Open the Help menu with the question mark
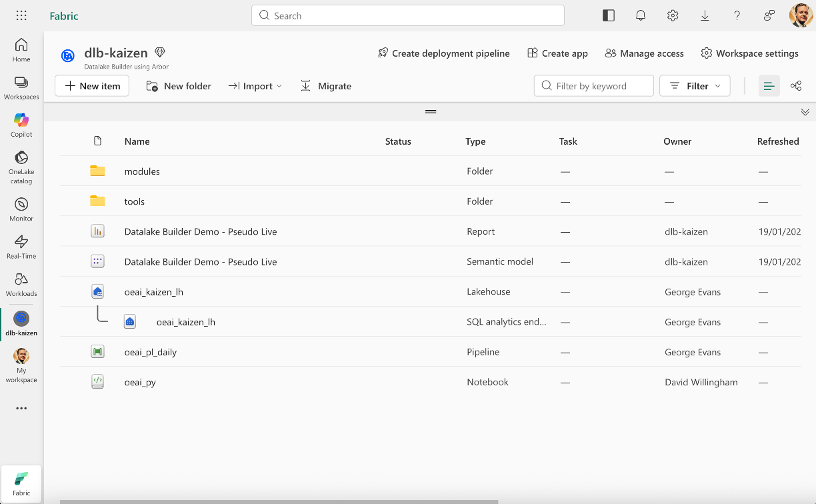The image size is (816, 504). (736, 15)
